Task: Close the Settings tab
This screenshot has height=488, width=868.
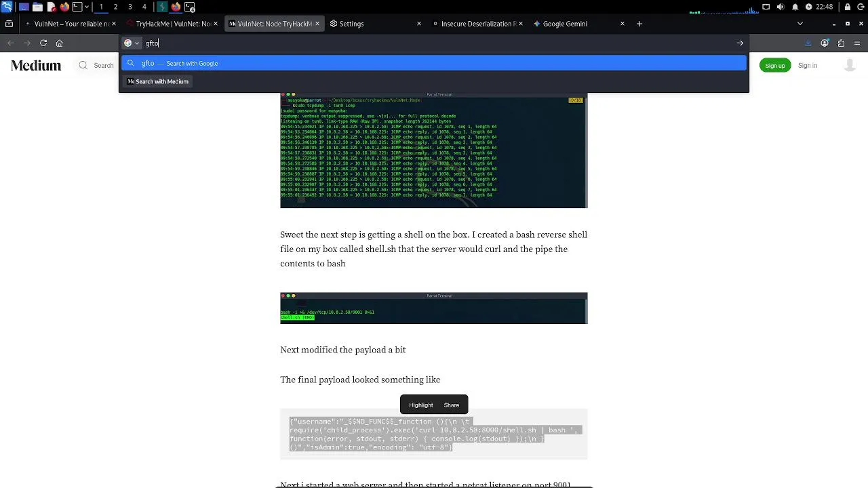Action: 418,24
